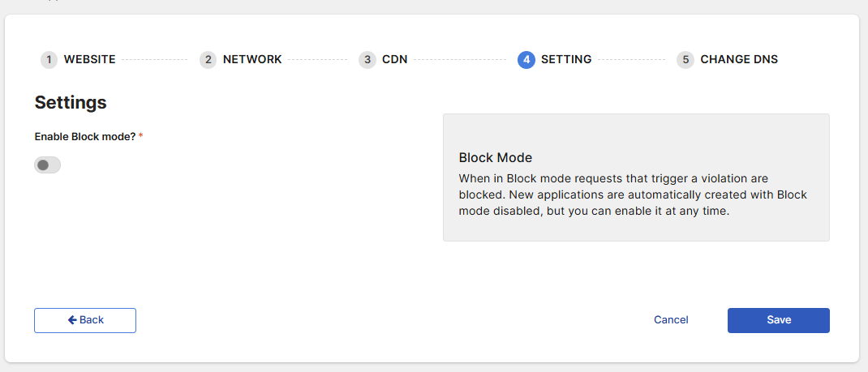This screenshot has height=372, width=868.
Task: Click the step 2 number circle
Action: point(208,59)
